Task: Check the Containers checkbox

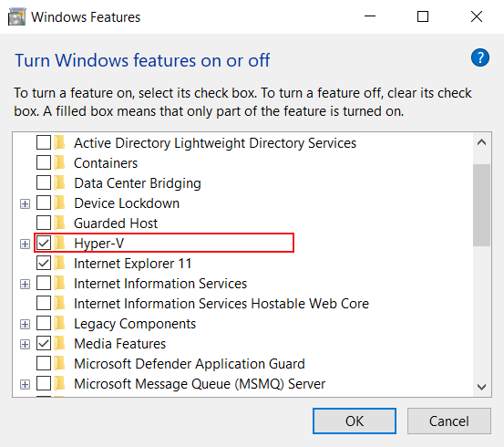Action: click(x=44, y=163)
